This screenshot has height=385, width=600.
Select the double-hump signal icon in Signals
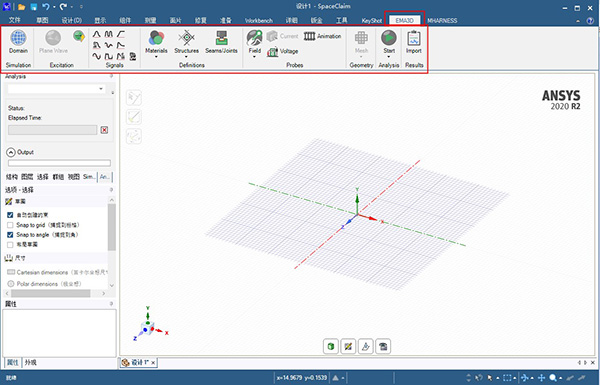tap(109, 34)
